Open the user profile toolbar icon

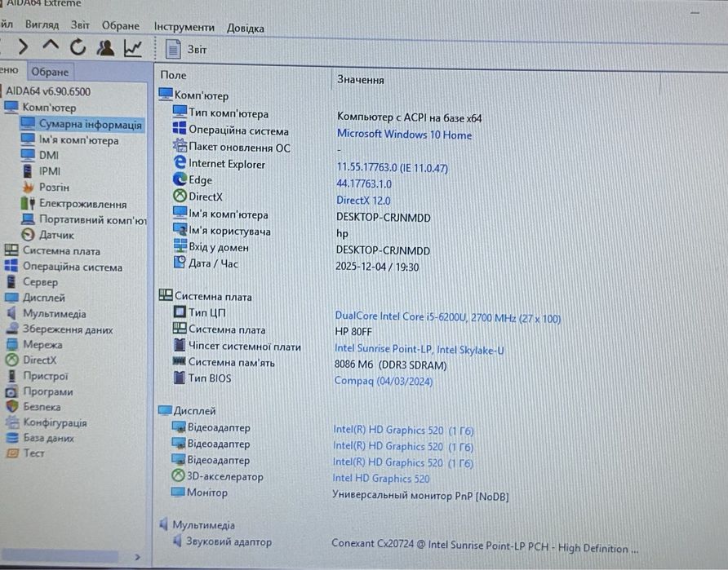coord(105,47)
